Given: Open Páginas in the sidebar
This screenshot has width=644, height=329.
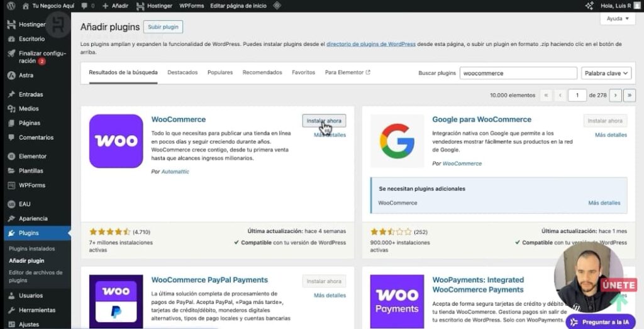Looking at the screenshot, I should [x=30, y=123].
